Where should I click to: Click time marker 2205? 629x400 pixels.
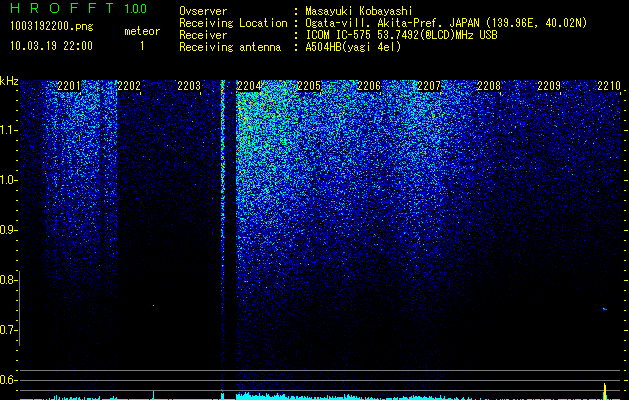click(x=309, y=86)
